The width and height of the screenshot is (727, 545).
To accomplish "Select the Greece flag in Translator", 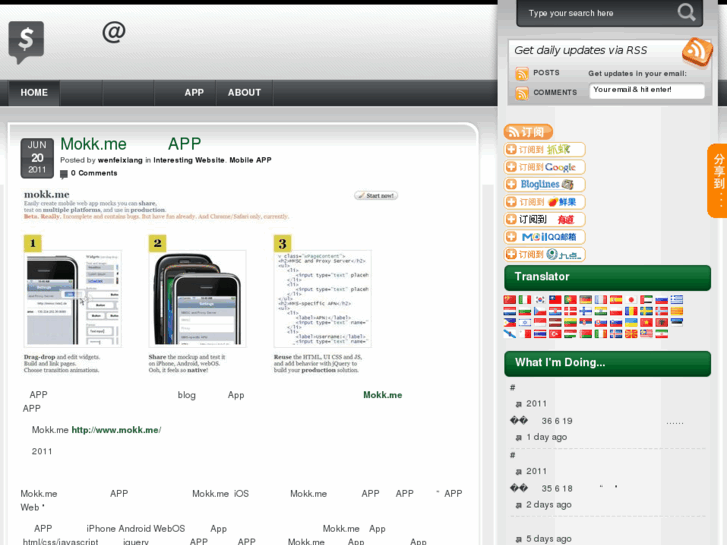I will pos(677,300).
